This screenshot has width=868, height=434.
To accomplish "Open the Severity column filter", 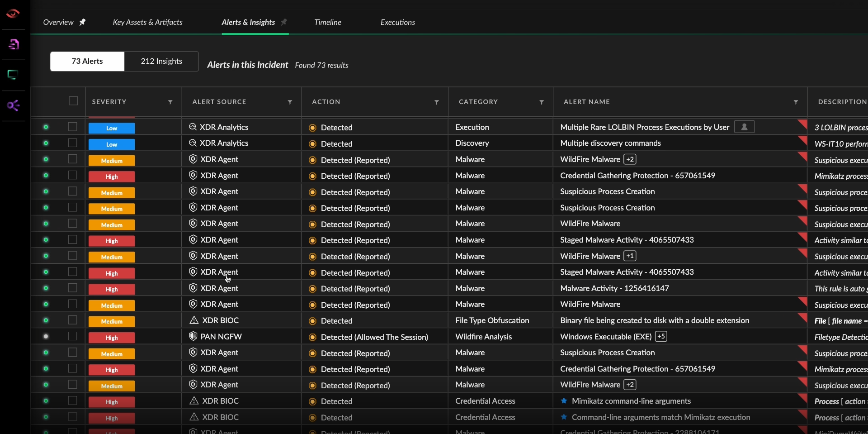I will pyautogui.click(x=170, y=102).
